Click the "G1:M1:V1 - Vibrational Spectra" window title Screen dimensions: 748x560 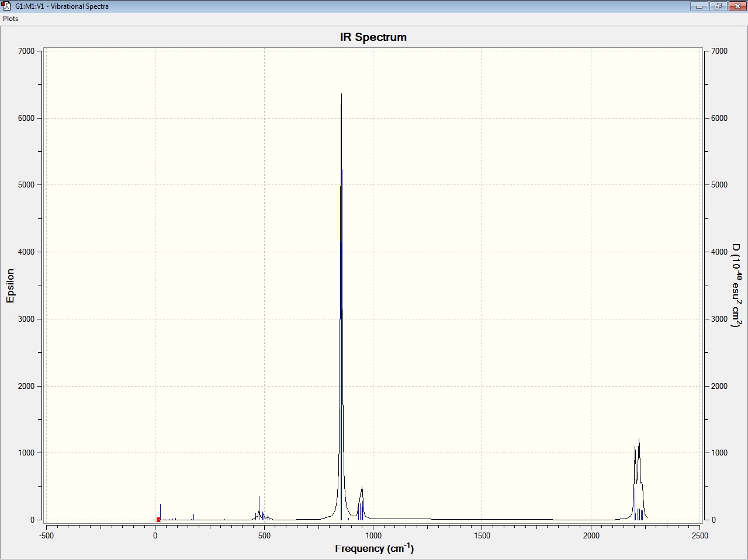(x=62, y=6)
